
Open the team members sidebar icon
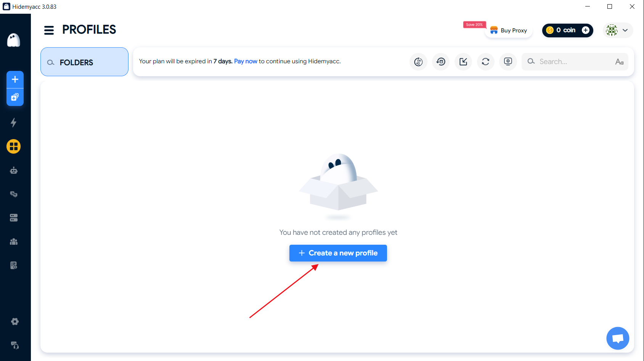tap(14, 242)
